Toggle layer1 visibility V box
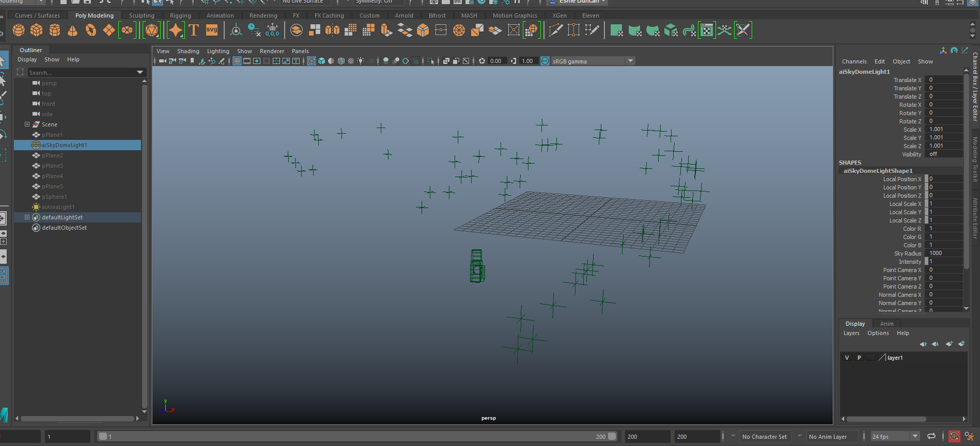980x446 pixels. pyautogui.click(x=847, y=358)
